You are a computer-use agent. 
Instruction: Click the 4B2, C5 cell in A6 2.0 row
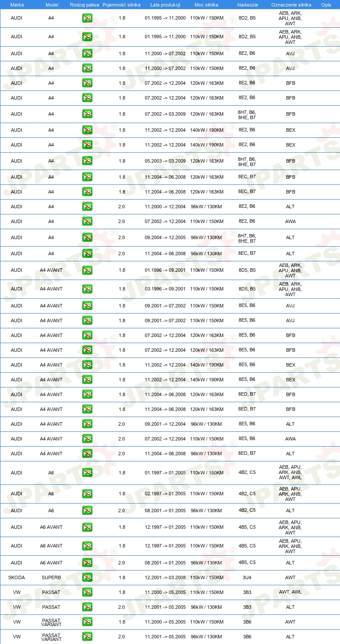247,510
